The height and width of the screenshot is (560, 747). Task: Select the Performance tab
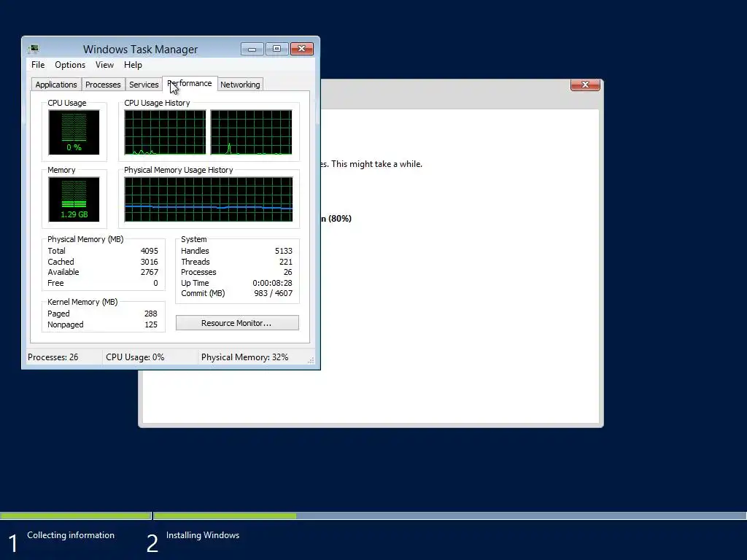190,83
